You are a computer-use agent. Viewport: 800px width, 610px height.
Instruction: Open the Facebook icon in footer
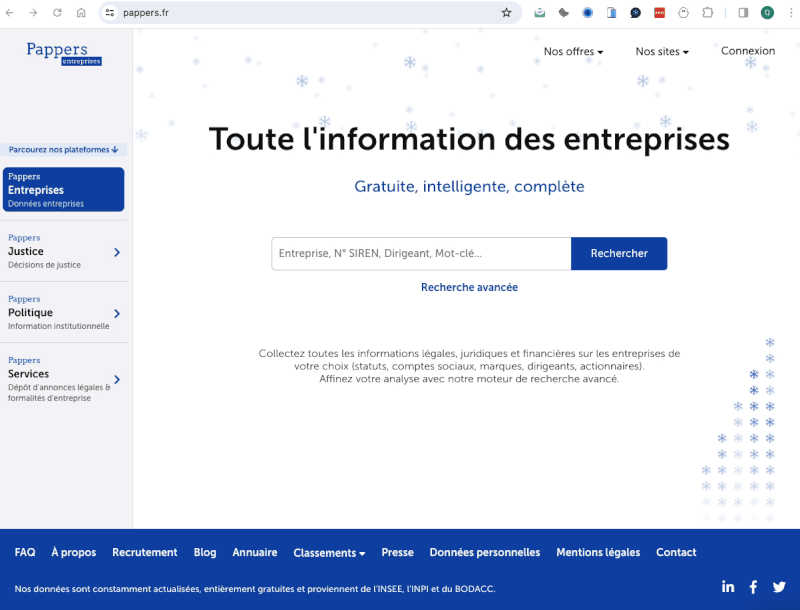pyautogui.click(x=754, y=587)
